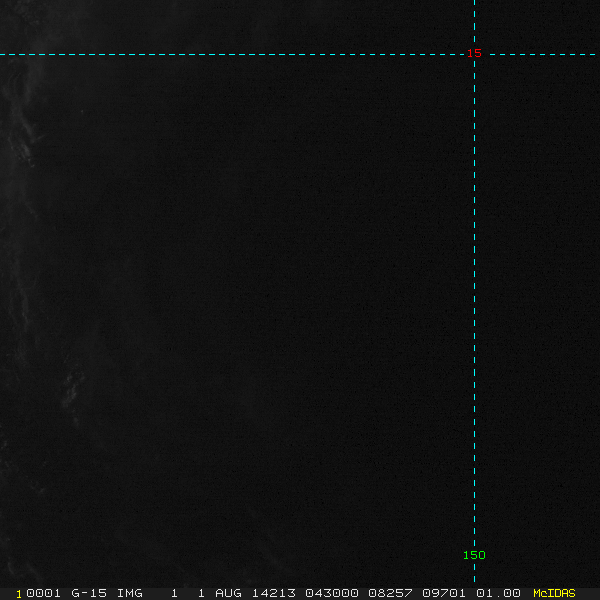Click the horizontal dashed 15-degree latitude line
Screen dimensions: 600x600
tap(230, 54)
